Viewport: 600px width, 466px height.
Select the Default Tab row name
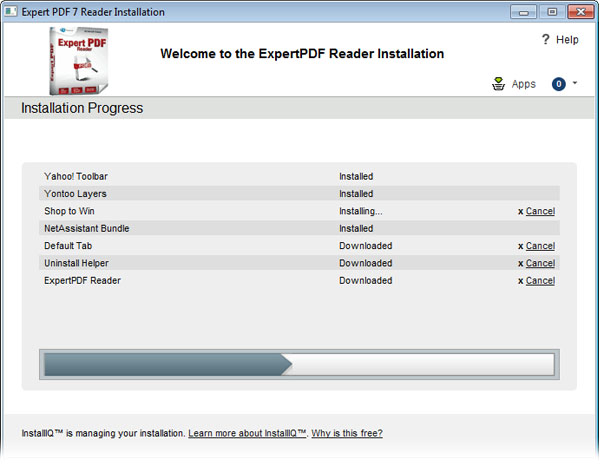pos(68,246)
